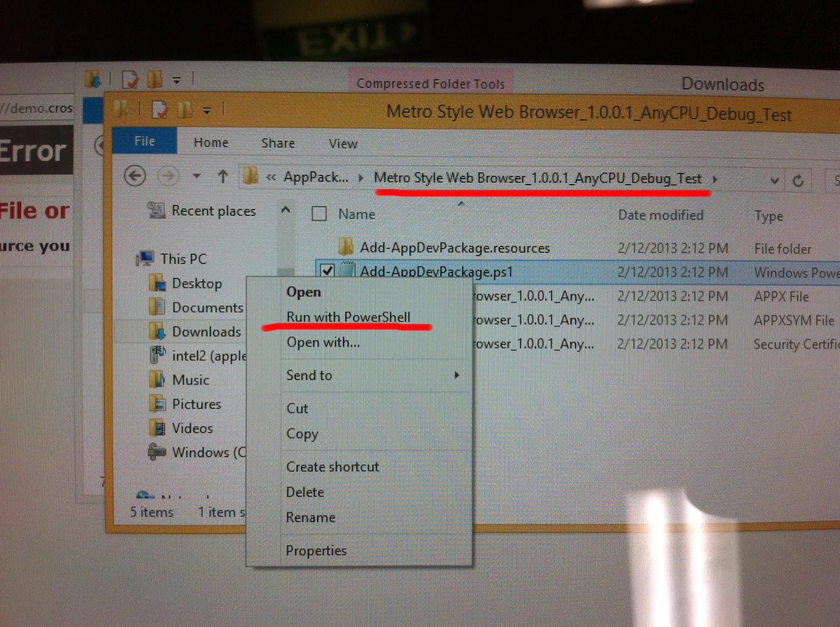Sort by Type column header
840x627 pixels.
[x=768, y=216]
